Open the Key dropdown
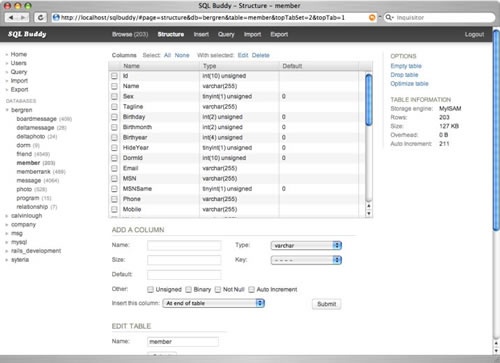 click(306, 260)
